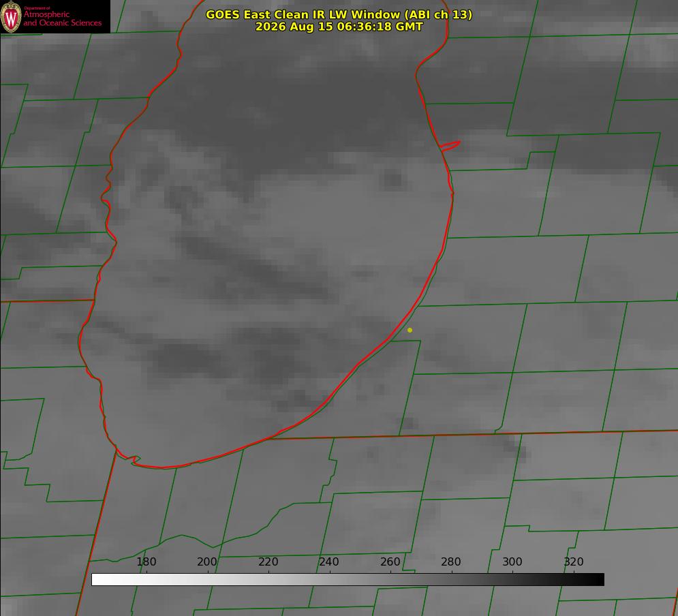The width and height of the screenshot is (678, 616).
Task: Click the word 'Atmospheric' in the header
Action: [46, 14]
